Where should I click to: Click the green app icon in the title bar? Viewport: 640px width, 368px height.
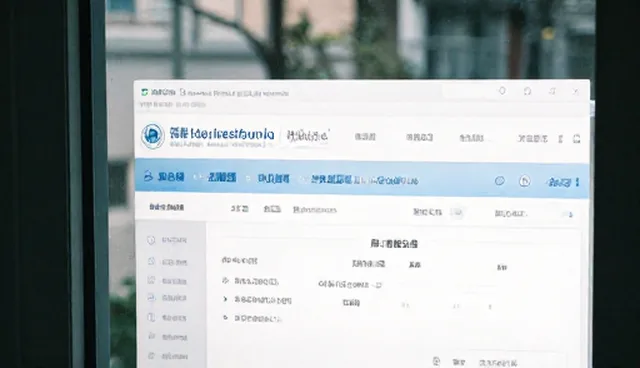click(x=144, y=93)
